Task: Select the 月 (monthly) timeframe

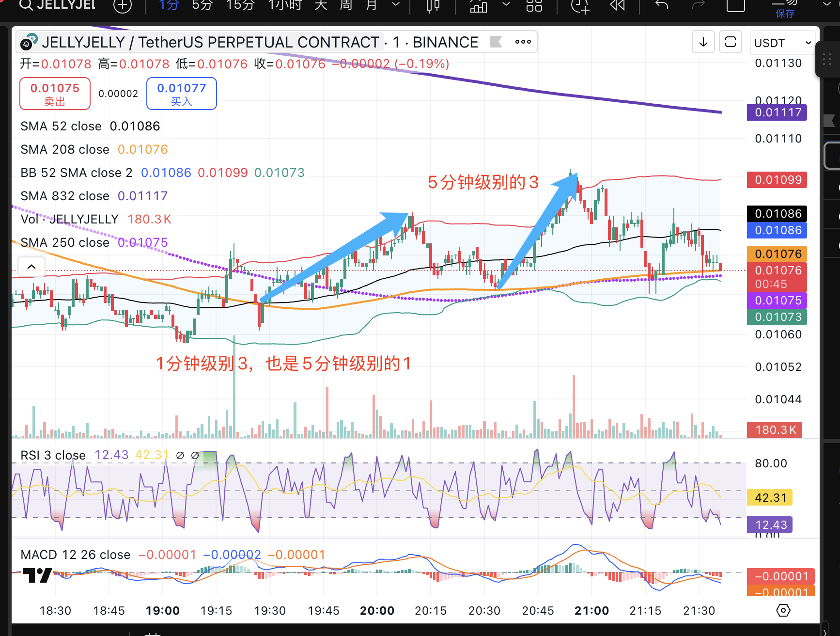Action: pos(372,5)
